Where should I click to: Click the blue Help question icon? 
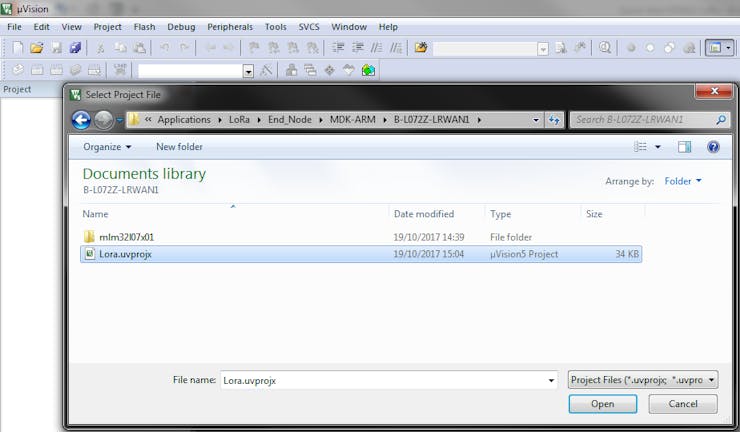point(713,147)
